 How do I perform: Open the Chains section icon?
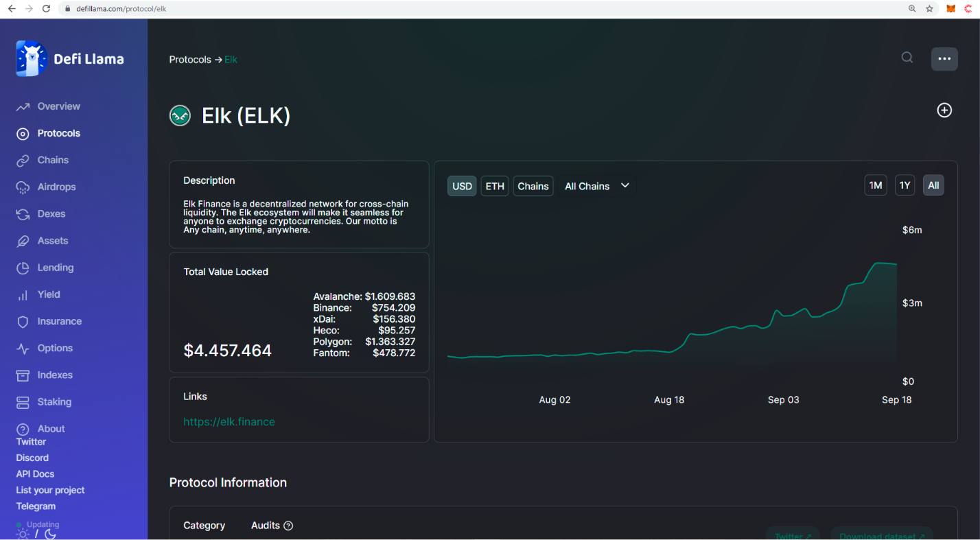[23, 160]
